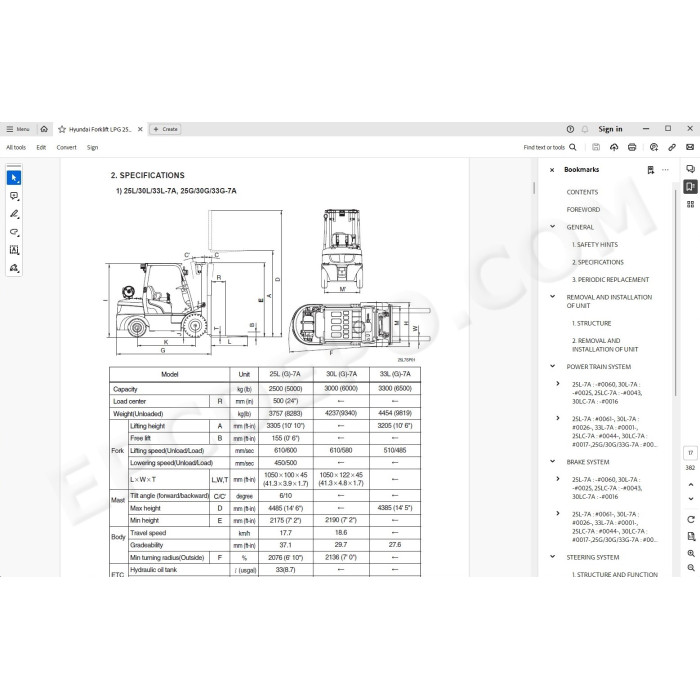
Task: Click the 'Lifting height' row label
Action: (147, 426)
